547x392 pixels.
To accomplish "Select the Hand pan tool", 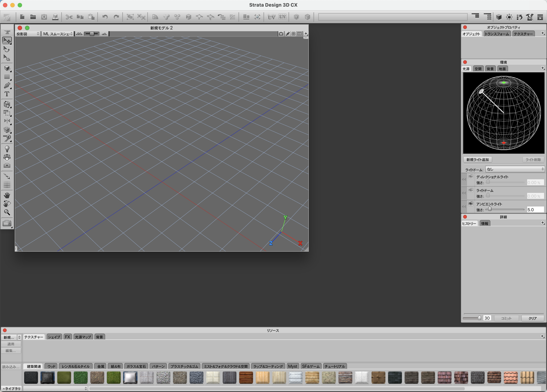I will [x=7, y=195].
